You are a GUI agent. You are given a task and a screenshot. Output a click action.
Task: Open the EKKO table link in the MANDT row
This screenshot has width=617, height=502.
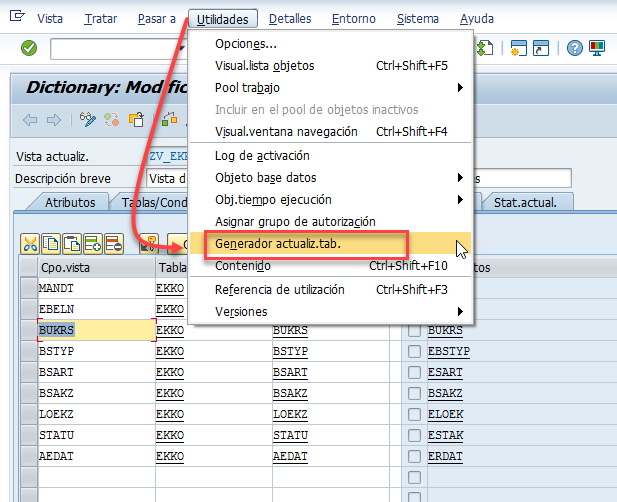170,288
